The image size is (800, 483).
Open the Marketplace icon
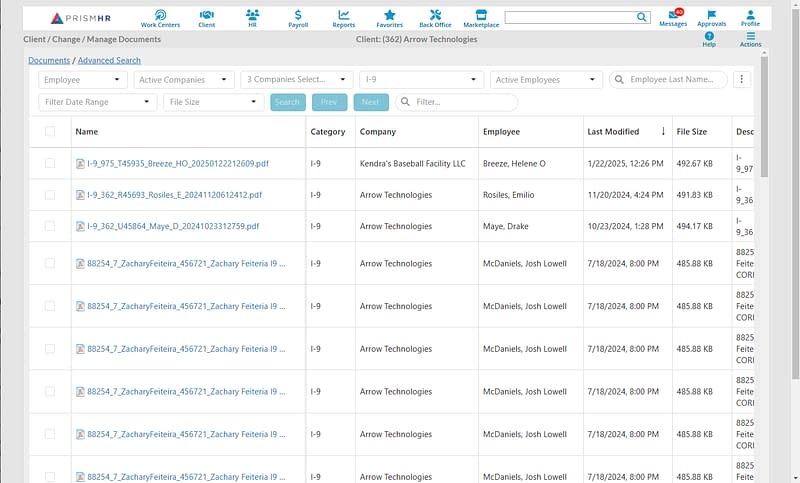tap(481, 17)
